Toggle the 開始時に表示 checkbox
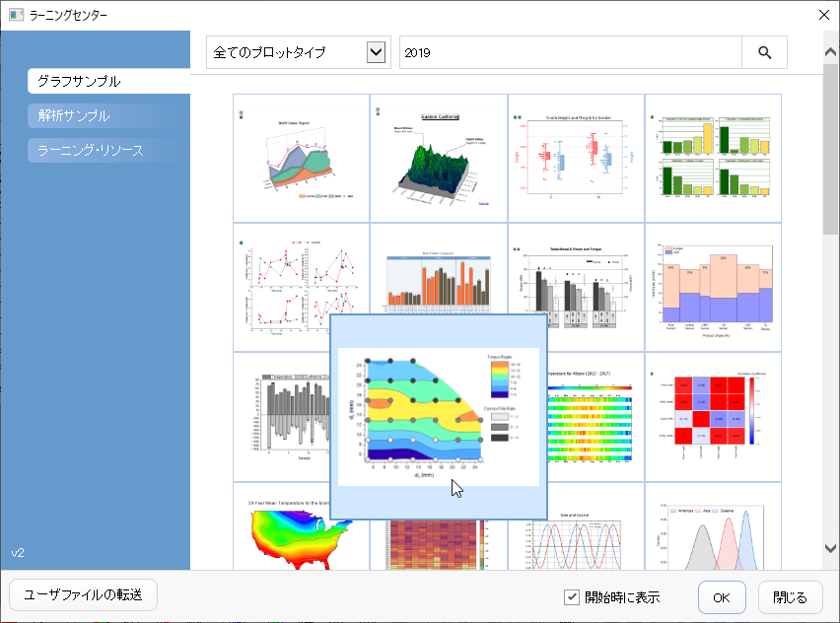Screen dimensions: 840x623 pyautogui.click(x=572, y=596)
